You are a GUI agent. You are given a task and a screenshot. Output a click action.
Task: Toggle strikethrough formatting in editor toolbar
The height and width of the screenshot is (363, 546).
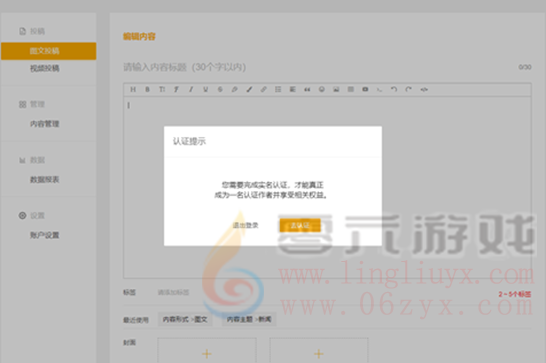tap(220, 90)
